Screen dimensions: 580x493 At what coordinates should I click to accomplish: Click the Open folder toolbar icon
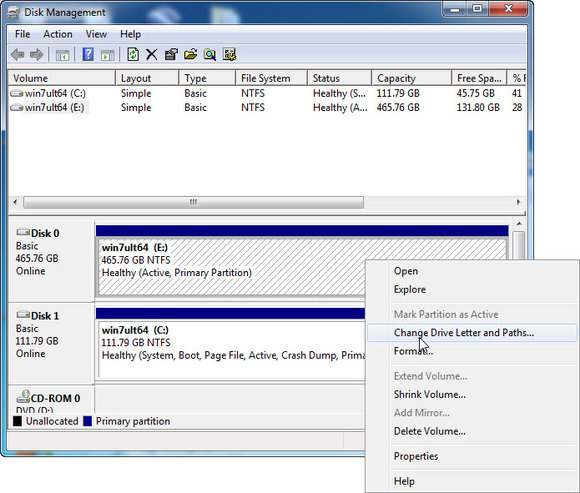pyautogui.click(x=190, y=55)
